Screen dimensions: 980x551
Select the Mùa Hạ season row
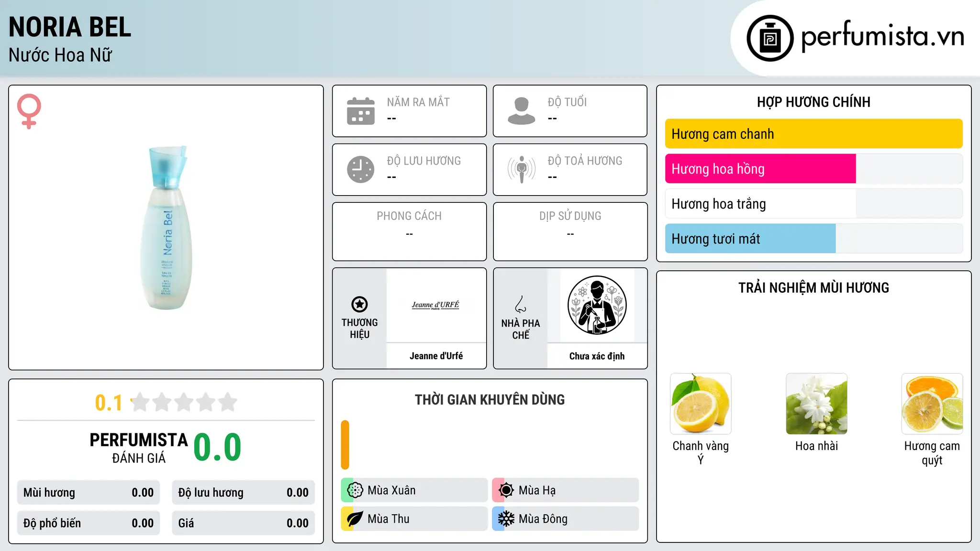pos(566,490)
